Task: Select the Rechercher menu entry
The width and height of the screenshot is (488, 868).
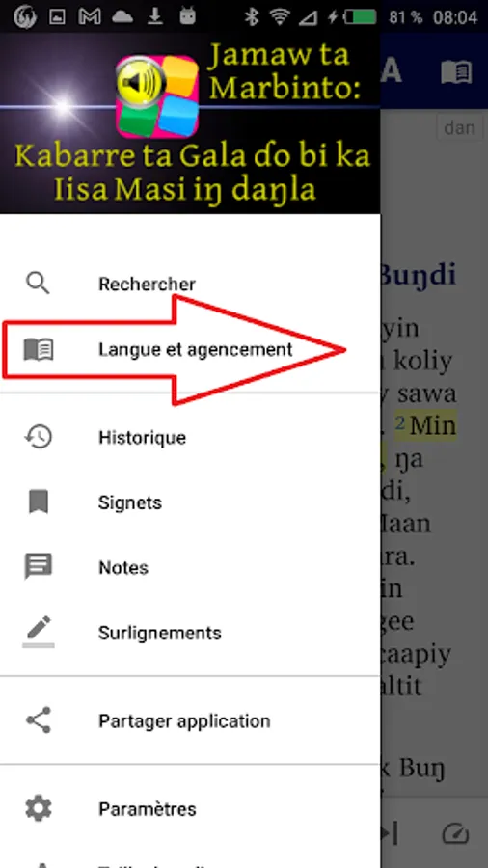Action: (190, 284)
